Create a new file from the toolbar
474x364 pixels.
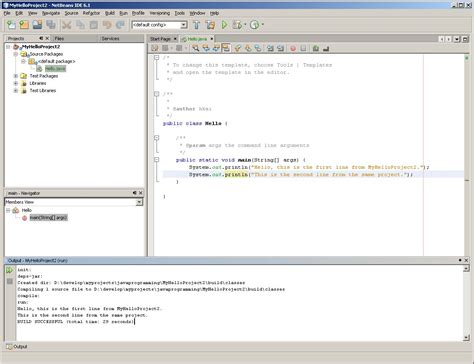pyautogui.click(x=11, y=25)
